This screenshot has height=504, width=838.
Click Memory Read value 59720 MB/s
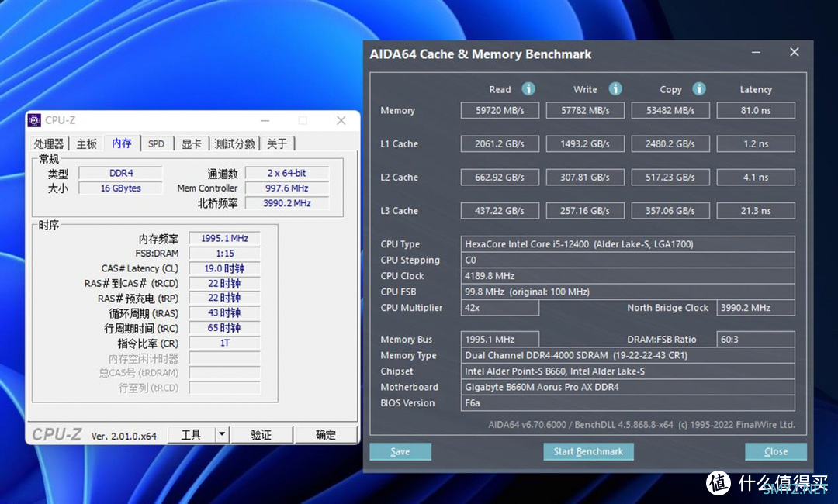(x=500, y=111)
